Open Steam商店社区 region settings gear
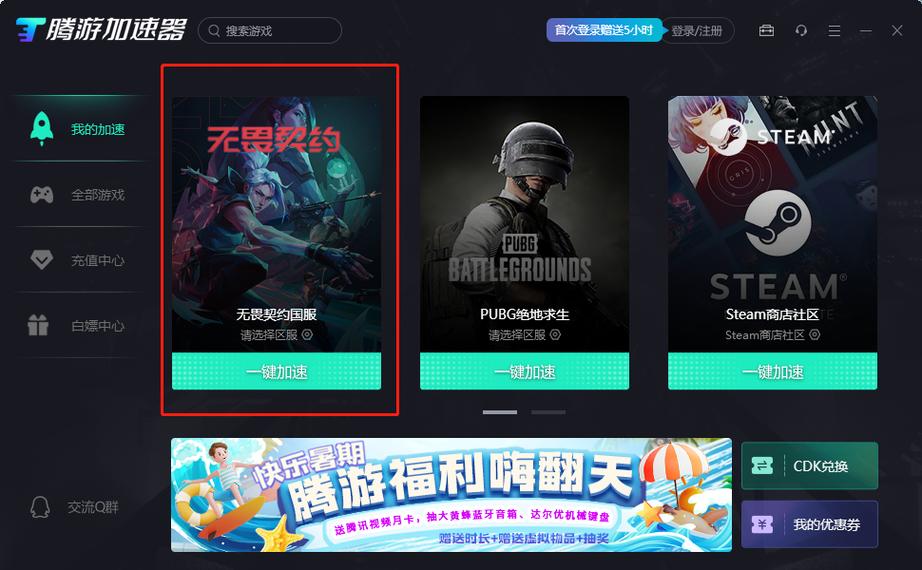The width and height of the screenshot is (922, 570). coord(814,335)
